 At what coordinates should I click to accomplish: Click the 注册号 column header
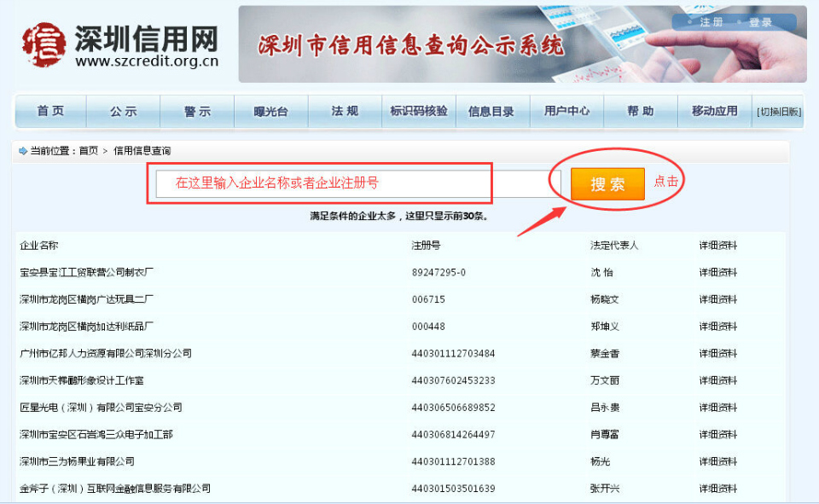[427, 246]
